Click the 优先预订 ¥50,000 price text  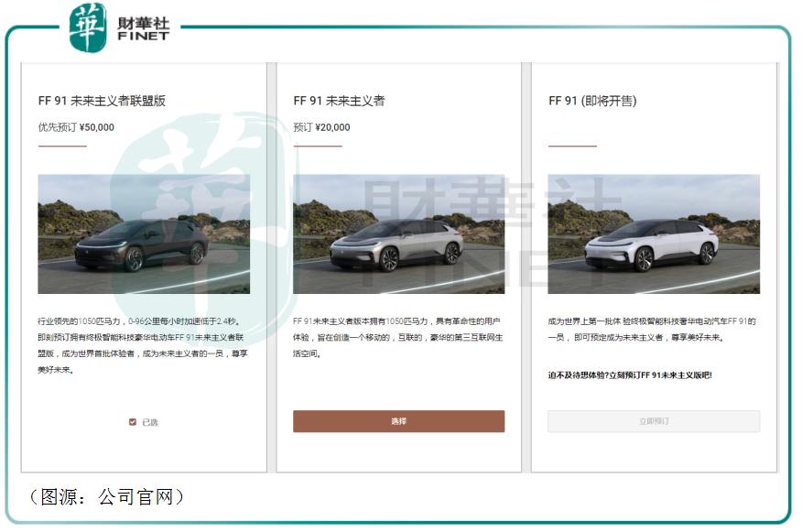[76, 127]
